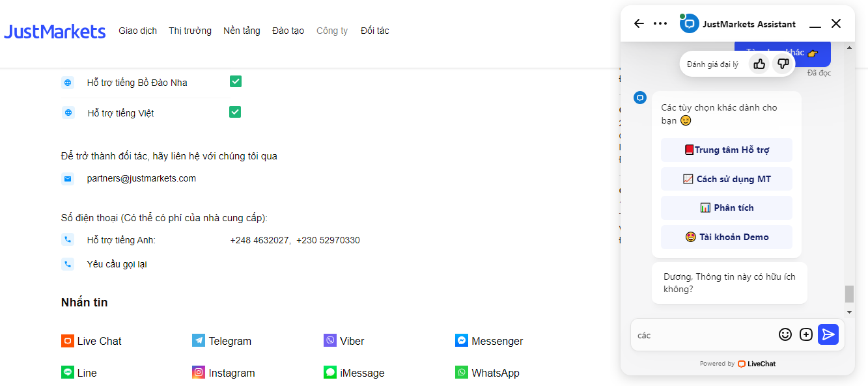Go back using the chat widget's arrow
The image size is (868, 391).
point(639,23)
